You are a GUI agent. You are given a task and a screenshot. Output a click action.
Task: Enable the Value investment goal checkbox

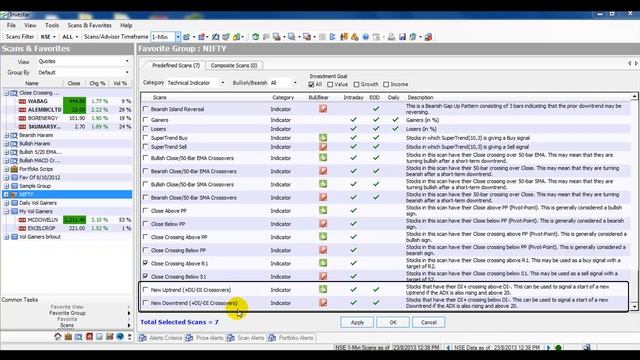(x=330, y=84)
